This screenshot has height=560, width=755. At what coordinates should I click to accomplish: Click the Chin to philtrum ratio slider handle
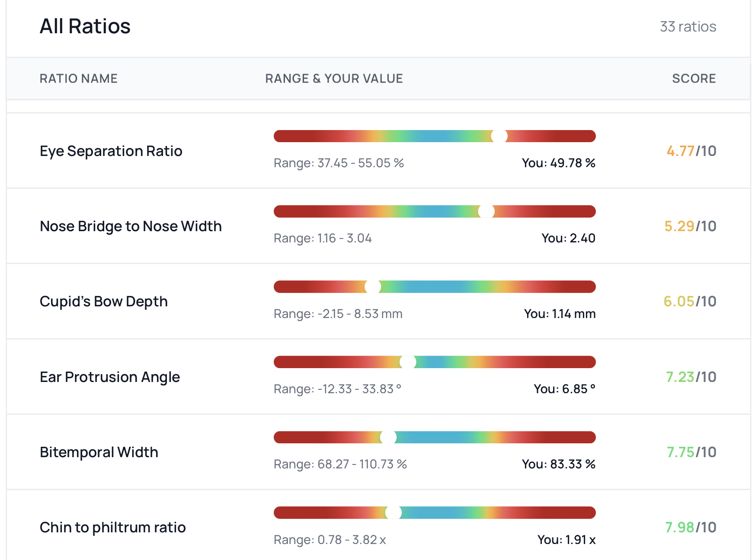pyautogui.click(x=393, y=513)
